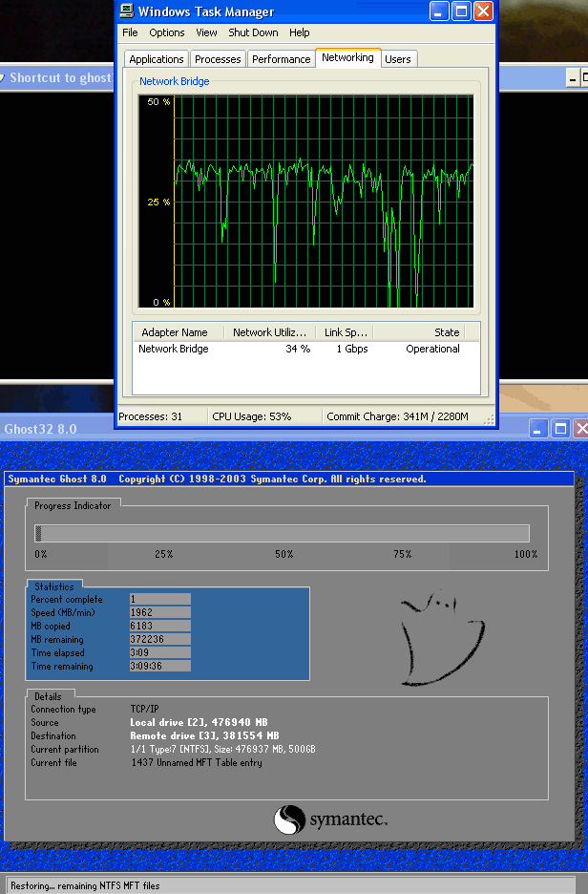This screenshot has width=588, height=894.
Task: Sort by Adapter Name column header
Action: coord(178,331)
